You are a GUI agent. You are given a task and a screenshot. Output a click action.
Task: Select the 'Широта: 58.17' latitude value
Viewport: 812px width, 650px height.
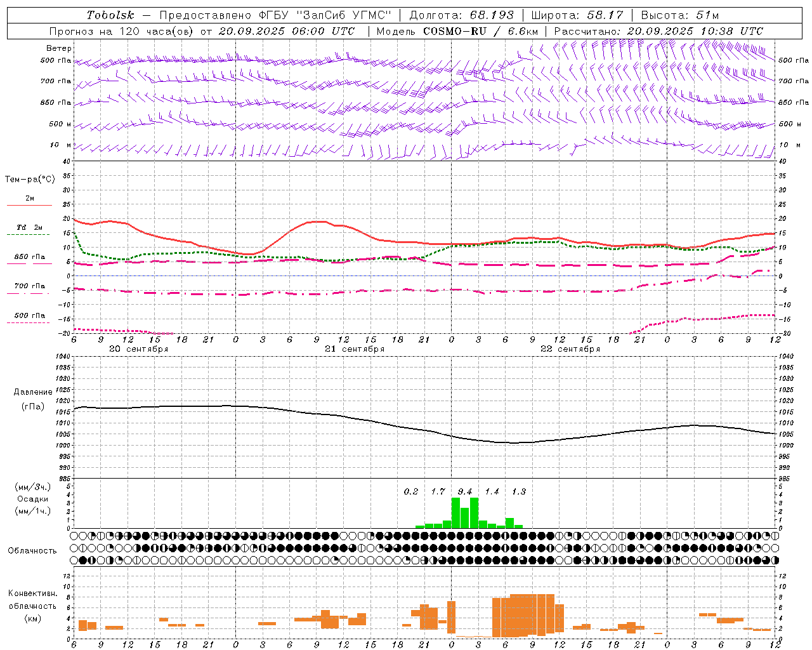click(577, 15)
